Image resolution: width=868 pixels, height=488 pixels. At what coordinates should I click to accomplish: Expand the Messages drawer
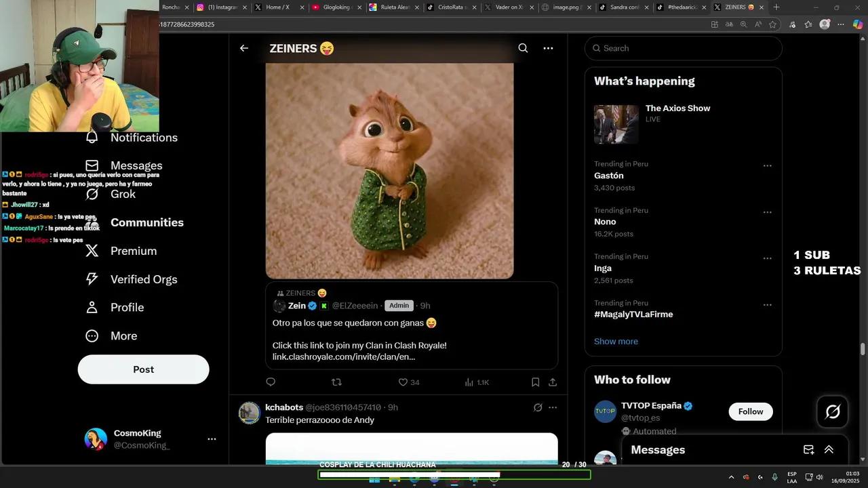pos(829,450)
